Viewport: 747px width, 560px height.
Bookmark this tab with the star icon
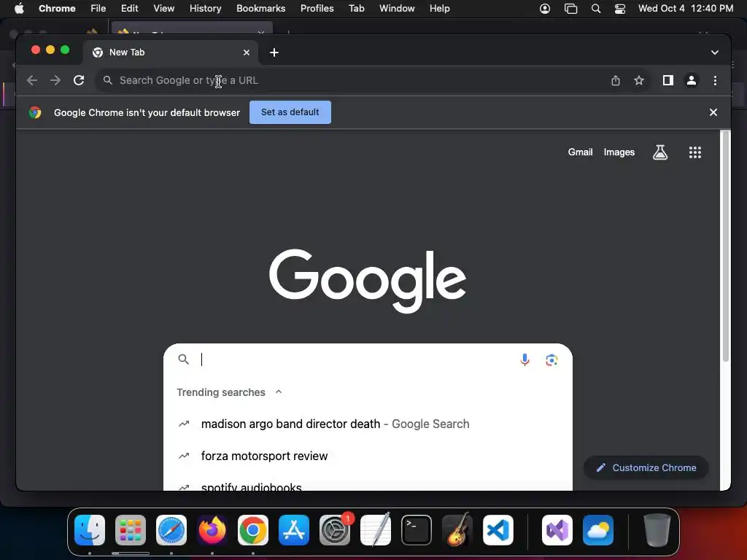click(x=639, y=80)
